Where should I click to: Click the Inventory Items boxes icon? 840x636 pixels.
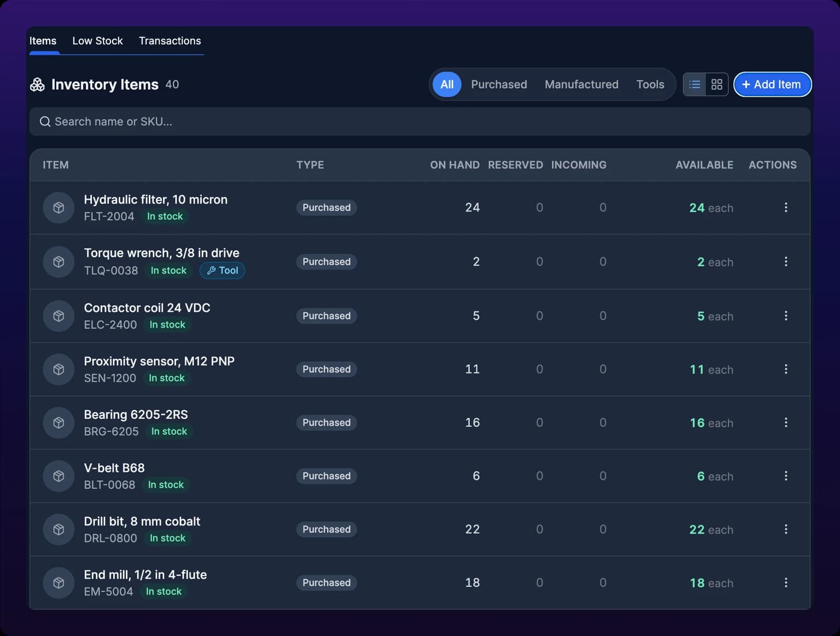coord(37,84)
